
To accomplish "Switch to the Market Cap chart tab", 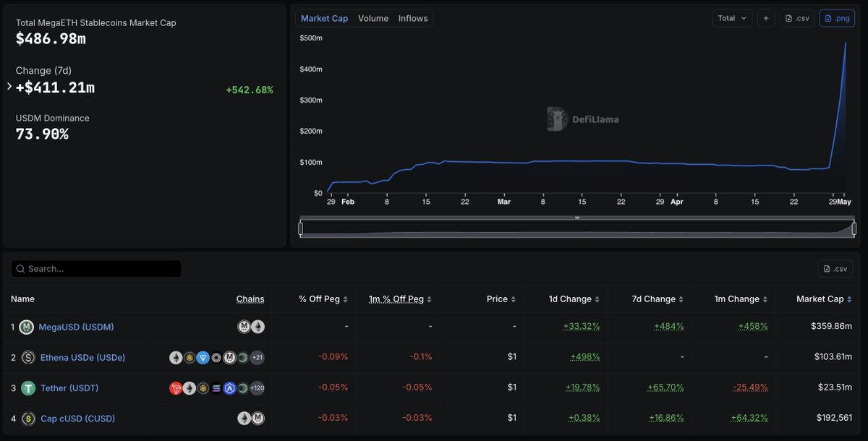I will (324, 18).
